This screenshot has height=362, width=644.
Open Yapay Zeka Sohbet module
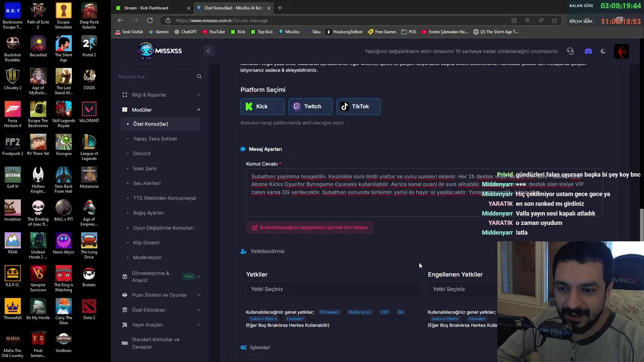point(155,139)
